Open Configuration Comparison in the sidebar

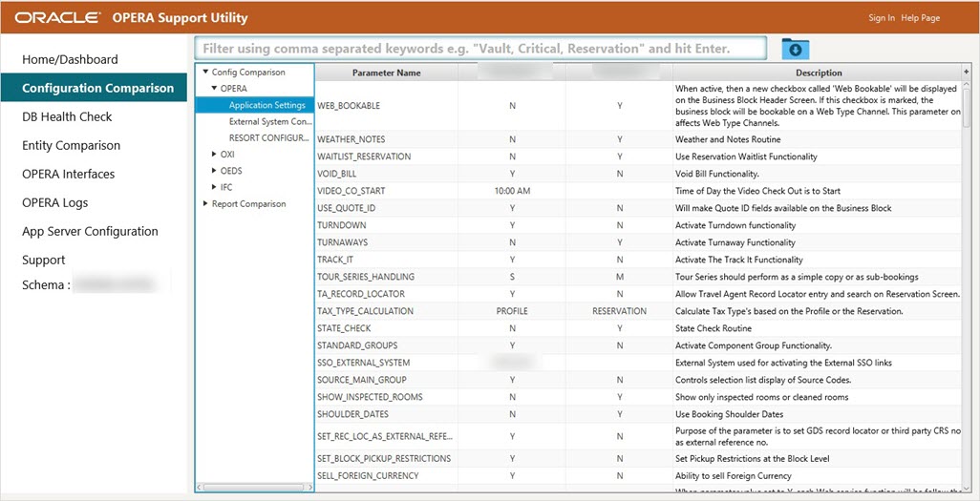click(x=94, y=88)
